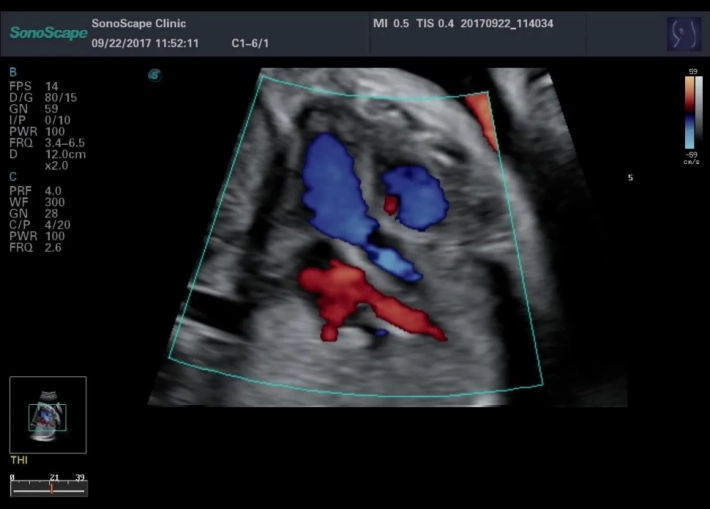
Task: Click the SonoScape Clinic name text
Action: click(x=138, y=23)
